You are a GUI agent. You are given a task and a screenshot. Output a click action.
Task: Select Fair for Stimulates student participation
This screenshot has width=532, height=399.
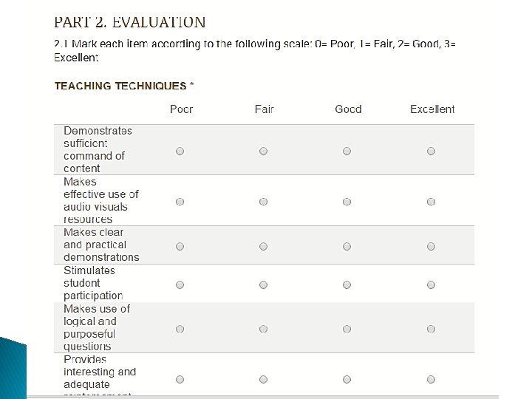click(x=263, y=284)
